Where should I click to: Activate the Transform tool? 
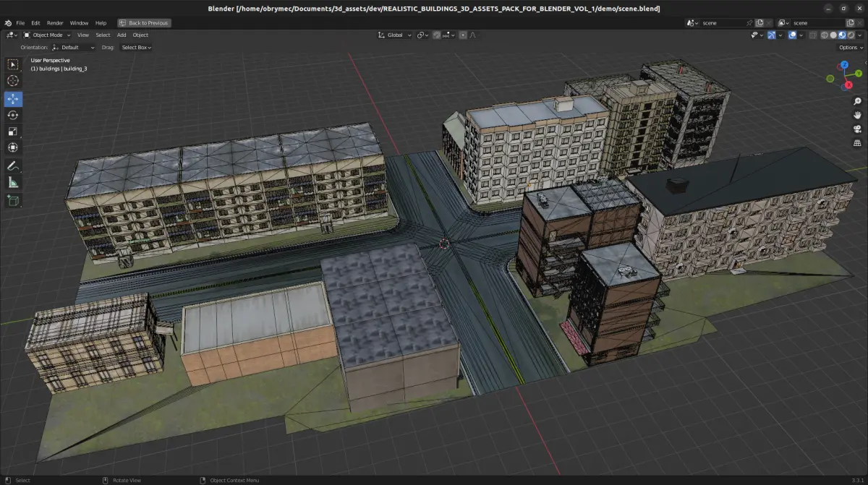[x=13, y=147]
